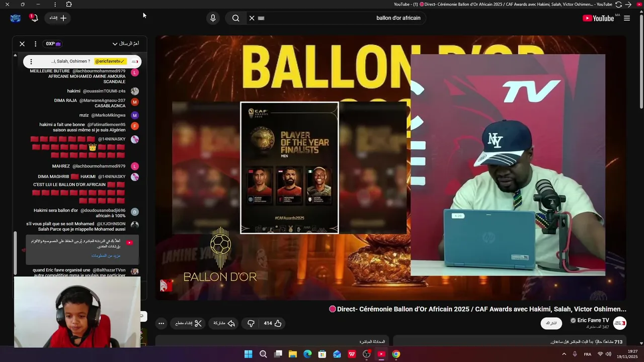Screen dimensions: 644x362
Task: Click the search magnifier button
Action: (x=235, y=18)
